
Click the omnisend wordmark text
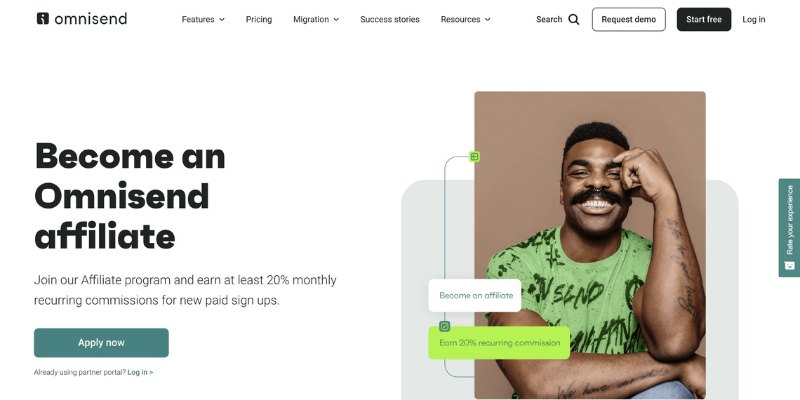click(x=90, y=19)
